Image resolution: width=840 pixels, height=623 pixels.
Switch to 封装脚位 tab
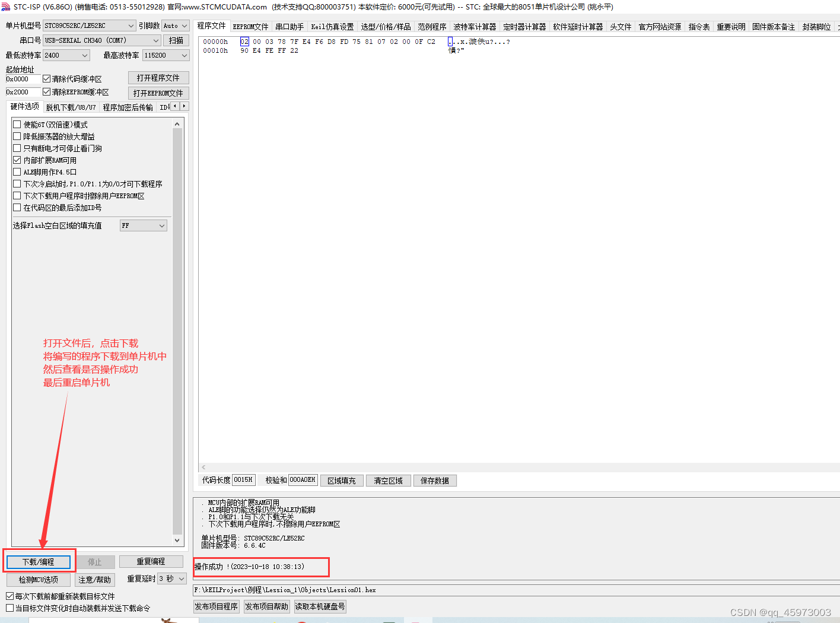click(x=816, y=27)
